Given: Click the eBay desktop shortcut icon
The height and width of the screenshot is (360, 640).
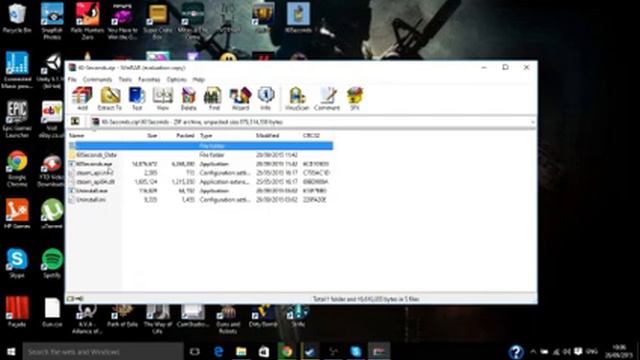Looking at the screenshot, I should (52, 119).
